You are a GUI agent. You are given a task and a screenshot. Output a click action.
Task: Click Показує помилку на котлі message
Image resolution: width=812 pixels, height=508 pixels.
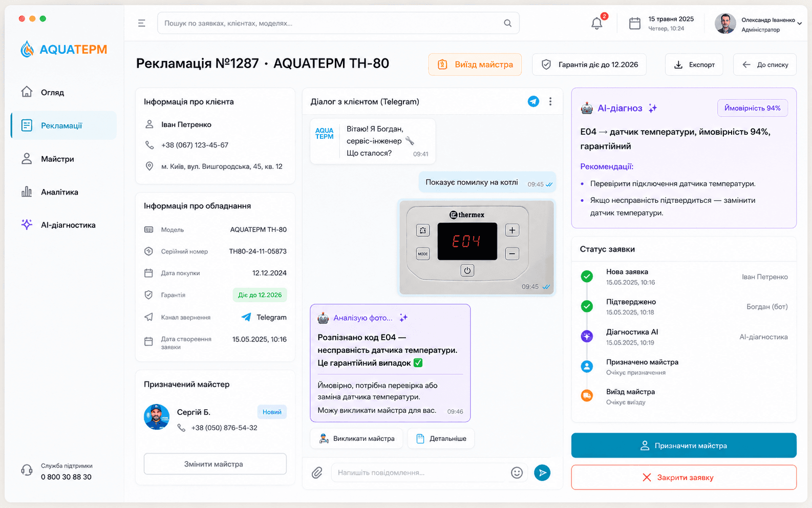click(x=487, y=182)
